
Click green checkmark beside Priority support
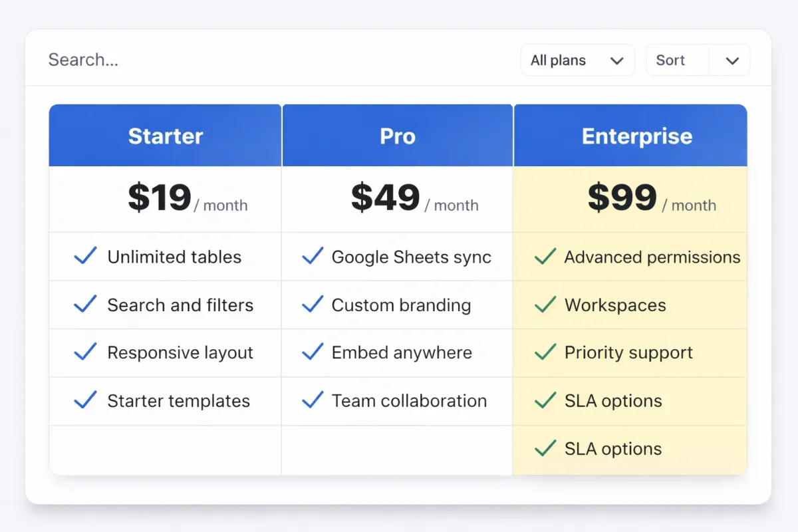pyautogui.click(x=545, y=352)
